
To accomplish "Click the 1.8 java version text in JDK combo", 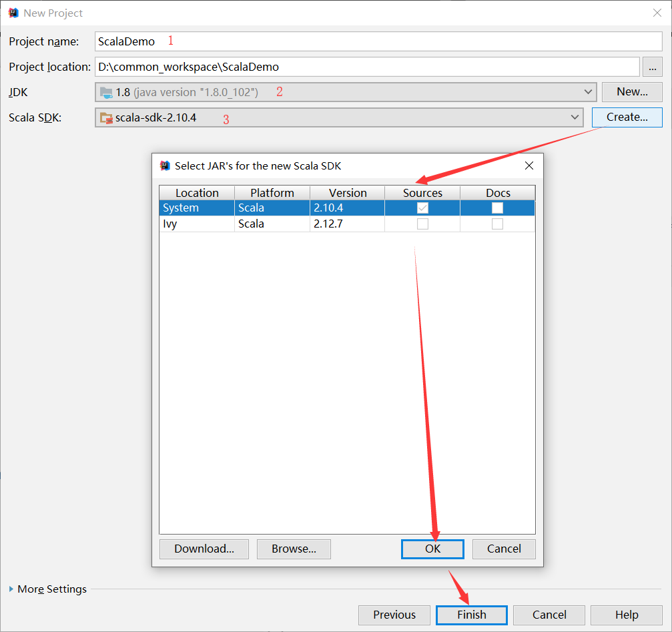I will [187, 92].
